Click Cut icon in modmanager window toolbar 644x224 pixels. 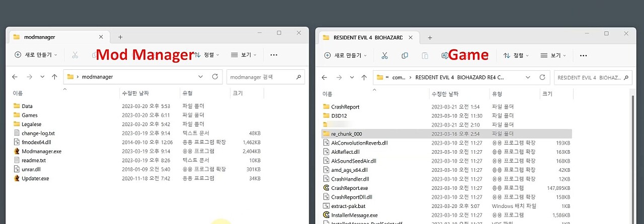pos(75,55)
